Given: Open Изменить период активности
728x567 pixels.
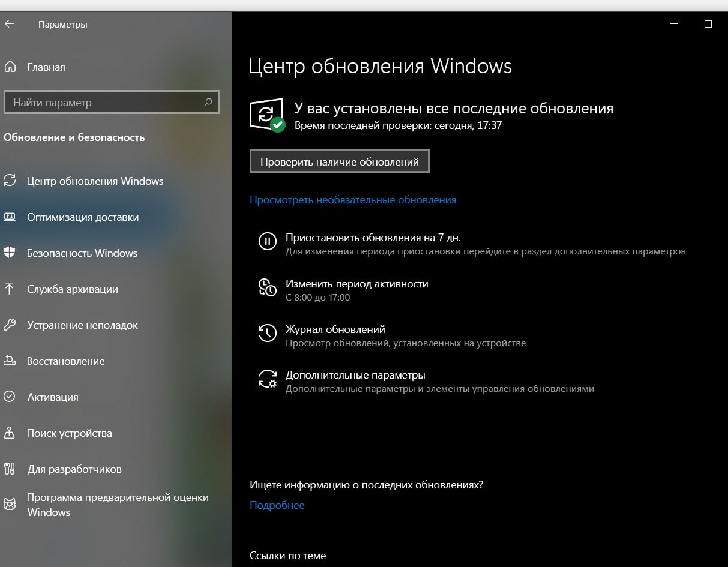Looking at the screenshot, I should click(x=357, y=283).
